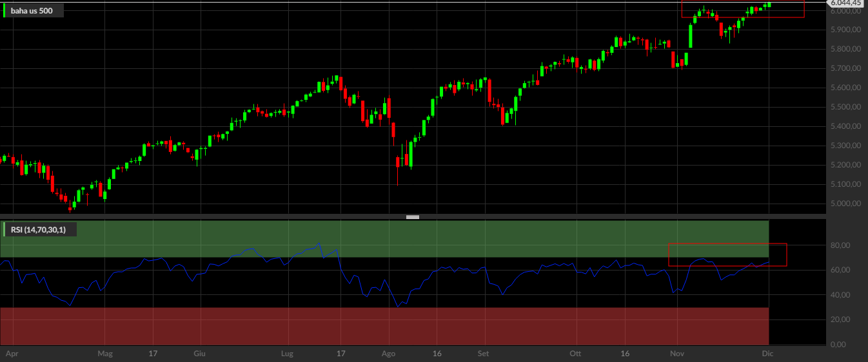
Task: Click the 80,00 RSI axis label
Action: coord(840,245)
